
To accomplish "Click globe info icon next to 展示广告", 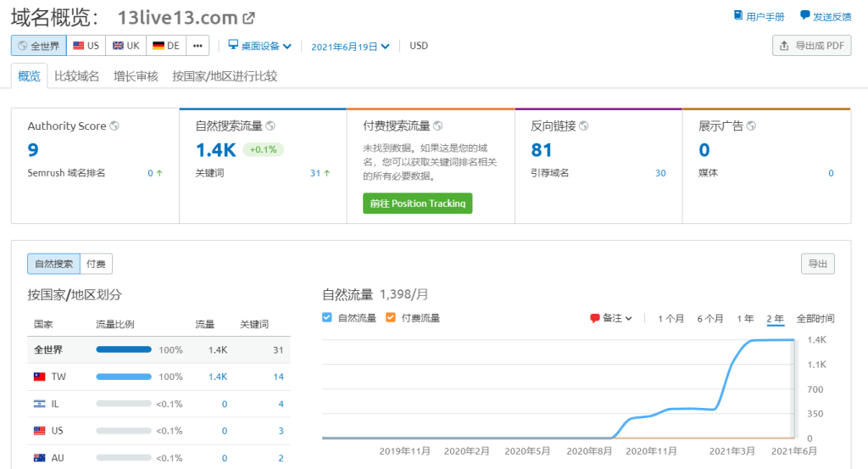I will 751,126.
